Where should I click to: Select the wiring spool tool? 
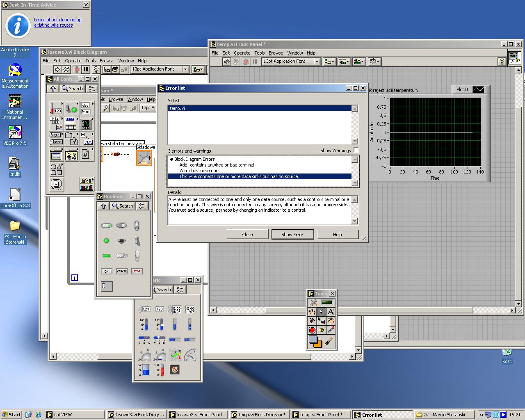pos(313,321)
